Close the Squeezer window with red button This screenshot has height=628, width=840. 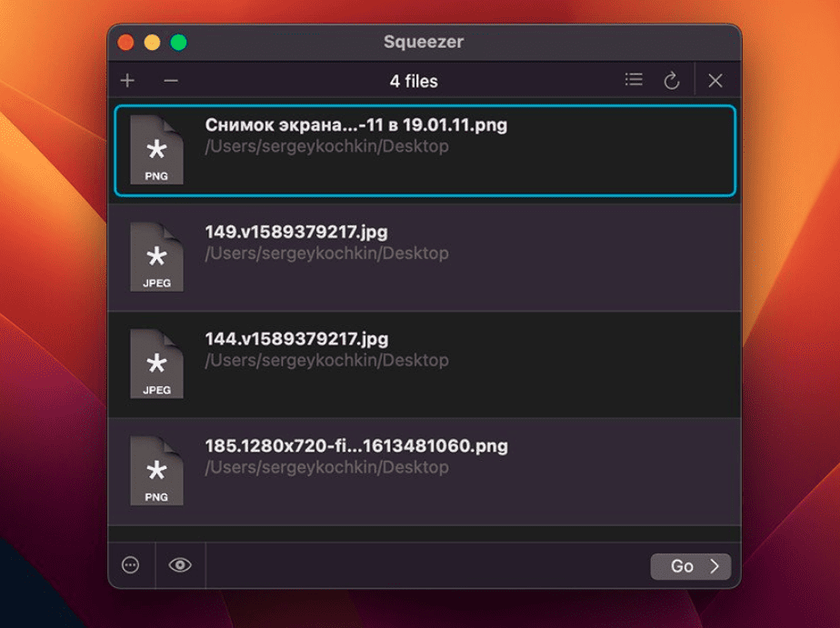(x=125, y=43)
